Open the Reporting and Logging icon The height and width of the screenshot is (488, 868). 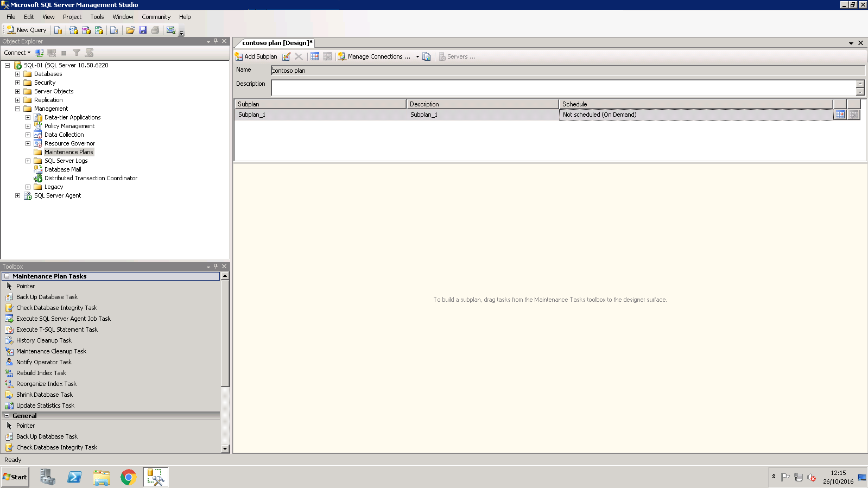427,56
